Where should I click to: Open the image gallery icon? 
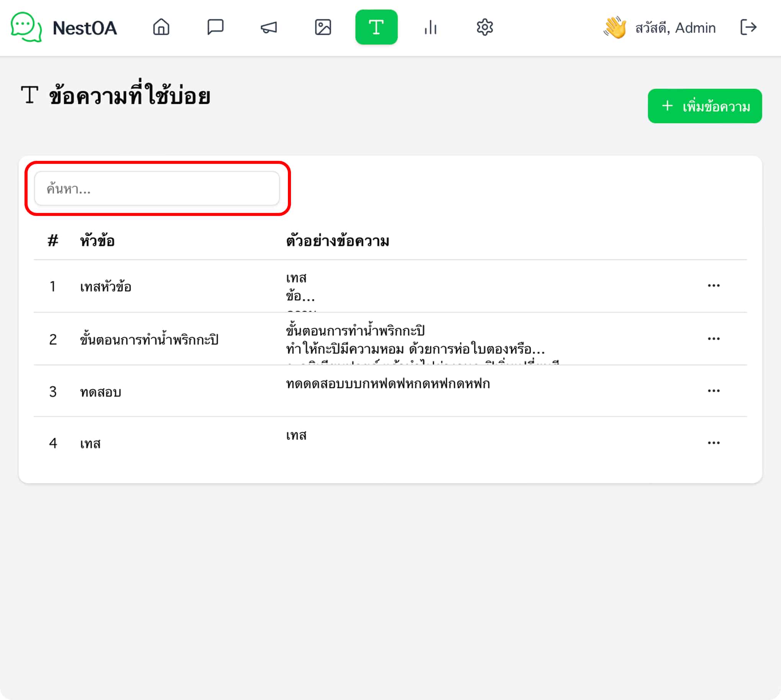coord(323,27)
